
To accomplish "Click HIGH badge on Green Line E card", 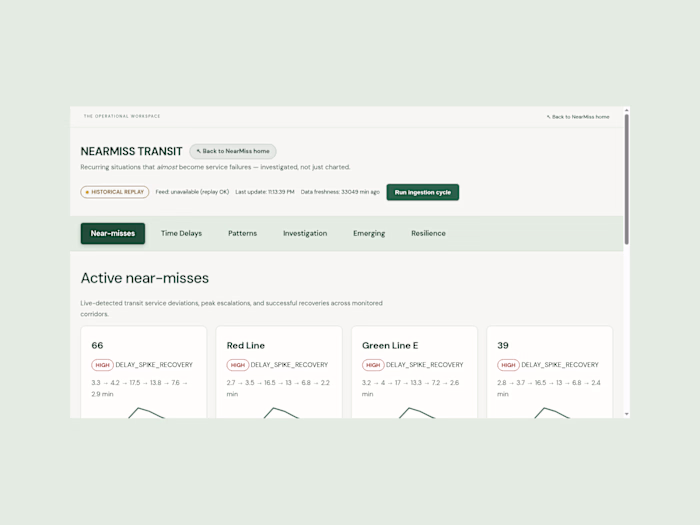I will coord(373,365).
